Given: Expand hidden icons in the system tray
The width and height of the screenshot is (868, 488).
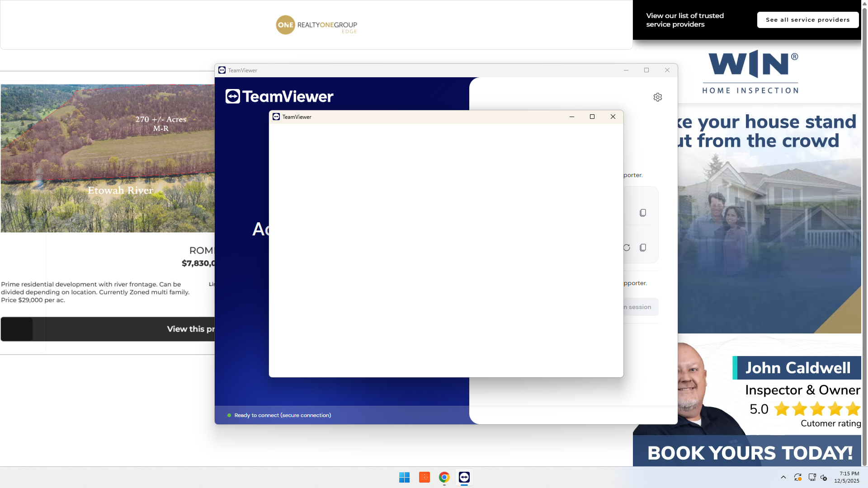Looking at the screenshot, I should 783,477.
